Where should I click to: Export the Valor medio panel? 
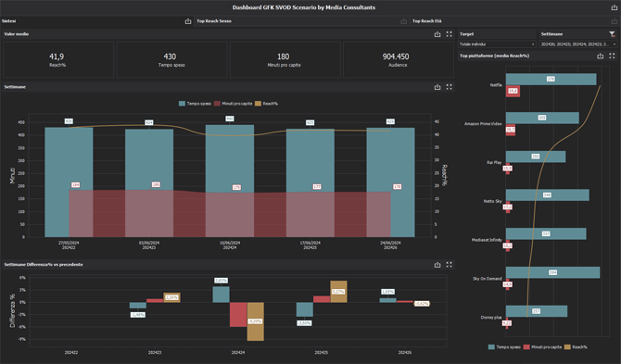click(437, 34)
